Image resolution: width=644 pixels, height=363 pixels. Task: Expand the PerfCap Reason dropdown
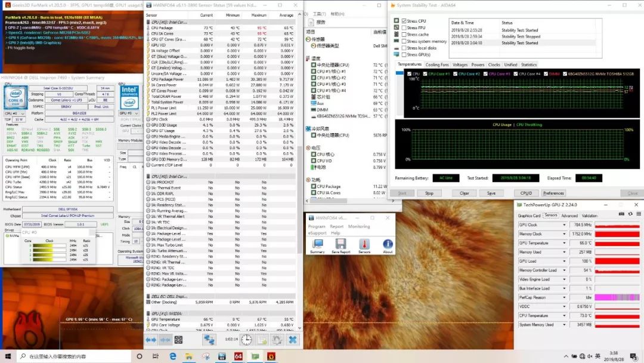564,297
